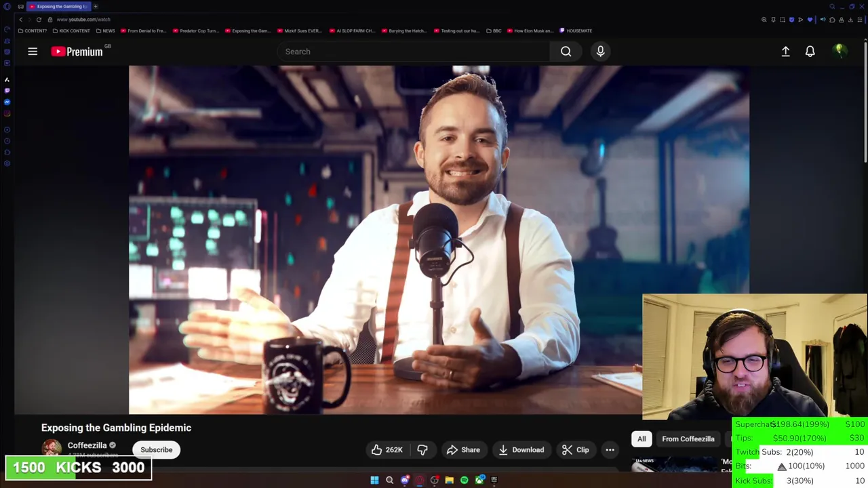The height and width of the screenshot is (488, 868).
Task: Open BBC bookmarks folder
Action: (x=494, y=30)
